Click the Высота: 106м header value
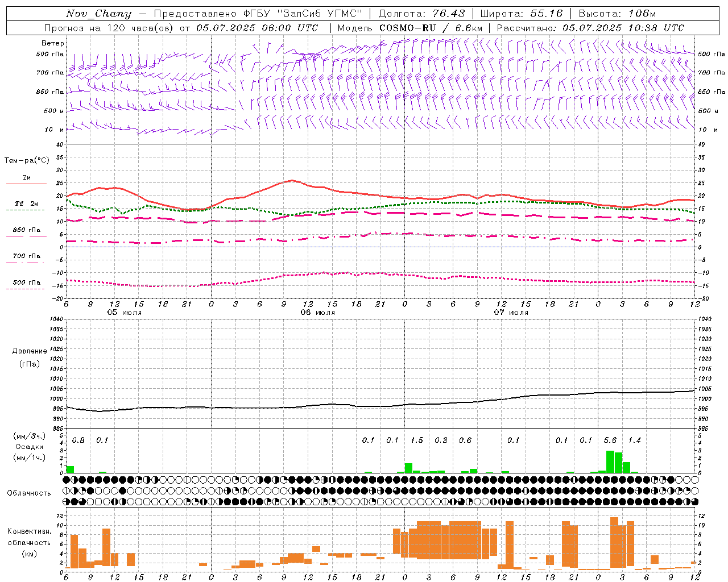This screenshot has width=728, height=582. click(x=617, y=14)
